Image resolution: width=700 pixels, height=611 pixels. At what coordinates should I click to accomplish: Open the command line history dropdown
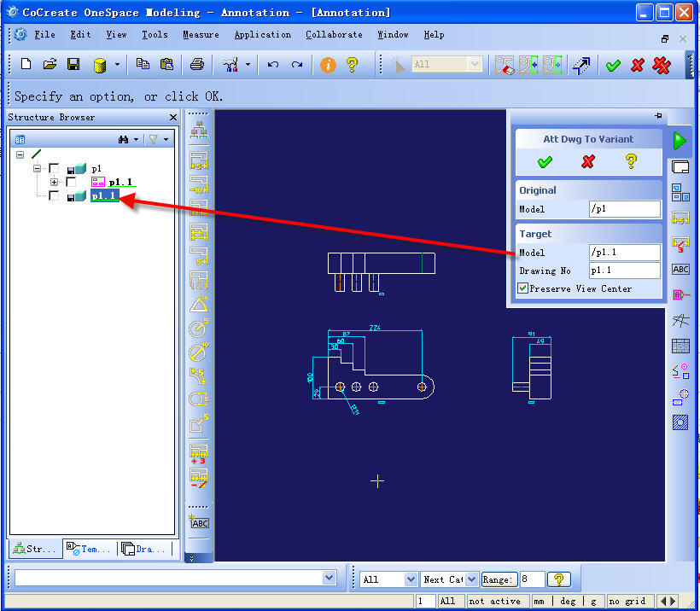[329, 578]
